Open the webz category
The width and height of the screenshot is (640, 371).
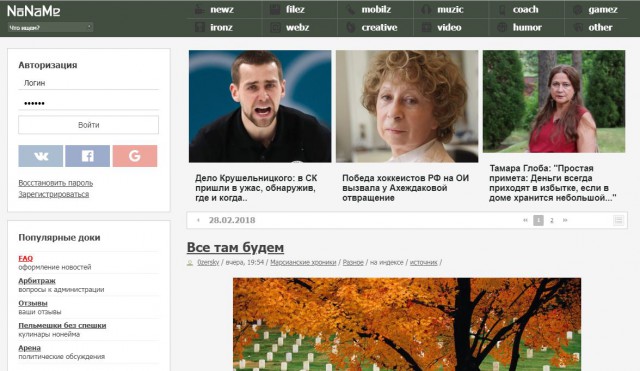(297, 27)
